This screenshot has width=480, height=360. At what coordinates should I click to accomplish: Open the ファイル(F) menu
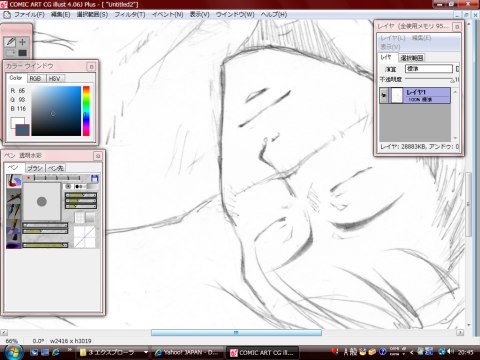click(29, 15)
